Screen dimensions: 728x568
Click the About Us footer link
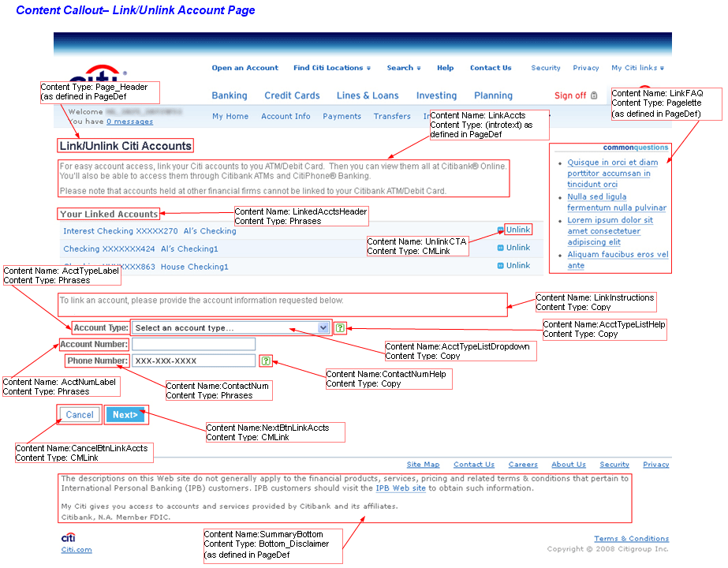tap(569, 465)
